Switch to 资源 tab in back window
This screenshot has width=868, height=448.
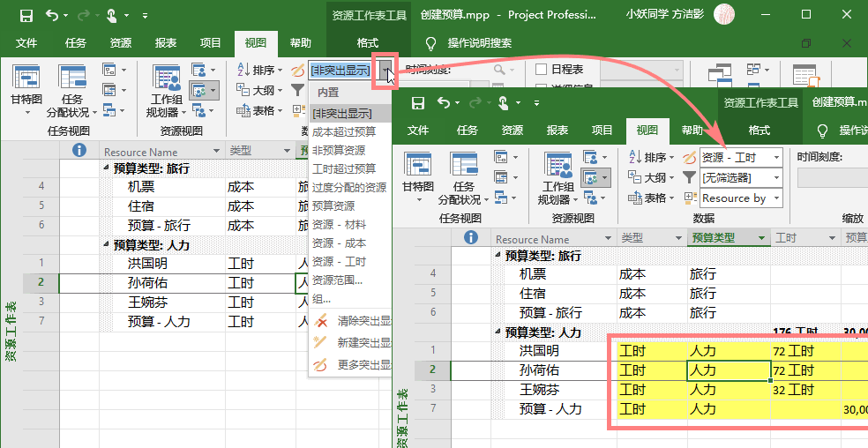(x=121, y=42)
